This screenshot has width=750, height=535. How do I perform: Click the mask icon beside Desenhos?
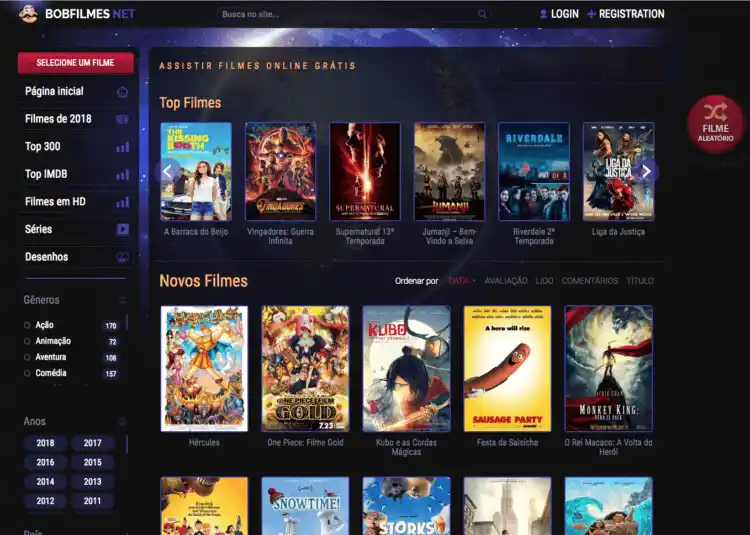coord(122,257)
